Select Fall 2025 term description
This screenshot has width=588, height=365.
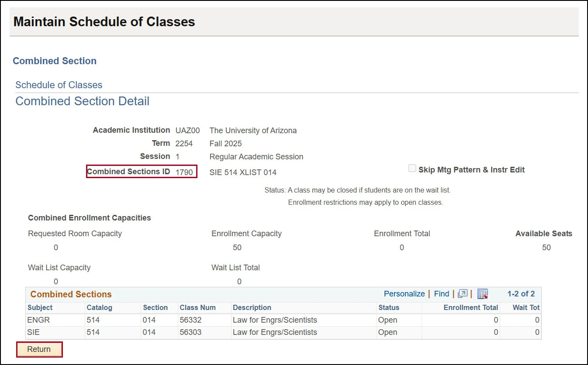pos(225,144)
